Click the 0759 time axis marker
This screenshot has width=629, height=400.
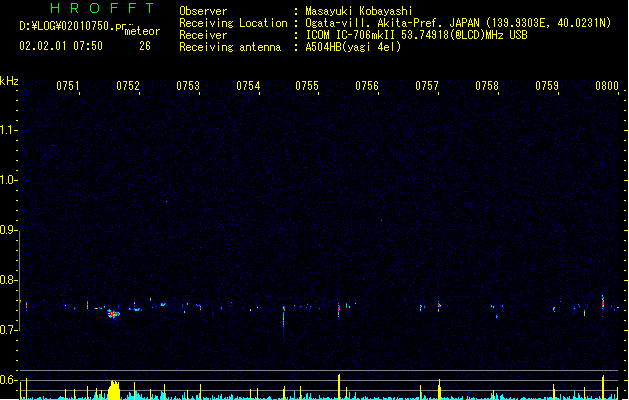pyautogui.click(x=547, y=86)
